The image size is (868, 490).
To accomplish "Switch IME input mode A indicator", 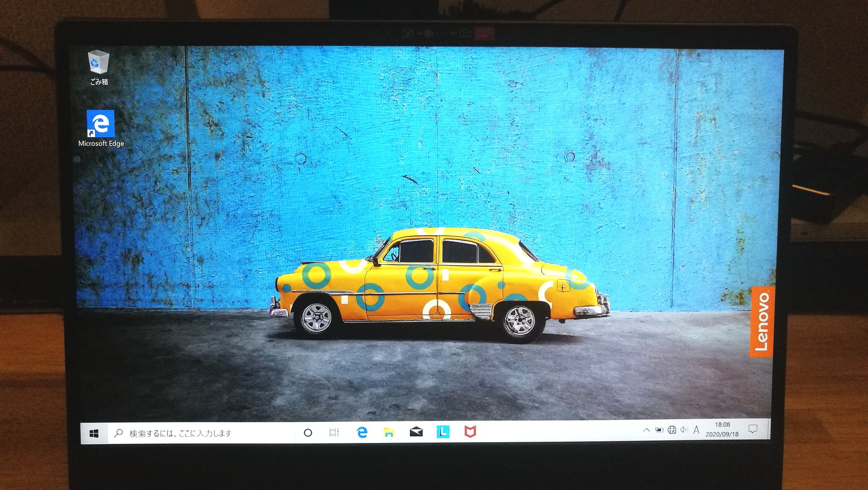I will pos(696,430).
